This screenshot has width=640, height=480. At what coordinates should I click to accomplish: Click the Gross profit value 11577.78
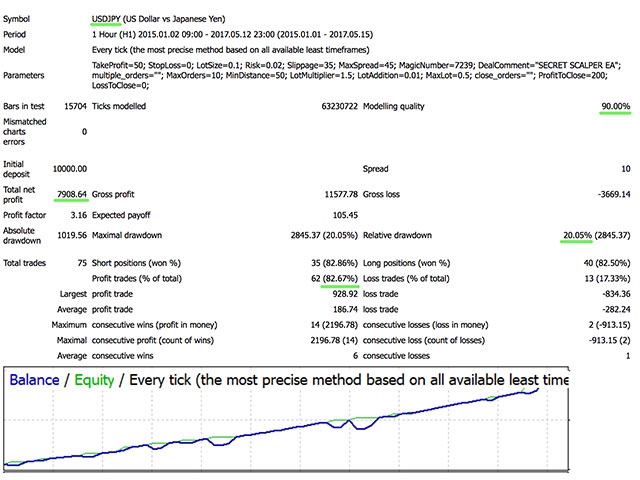click(341, 194)
